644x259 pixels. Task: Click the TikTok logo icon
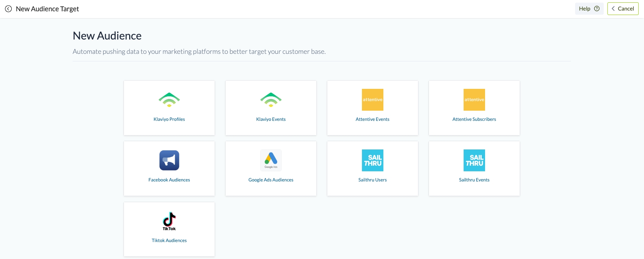(x=169, y=221)
